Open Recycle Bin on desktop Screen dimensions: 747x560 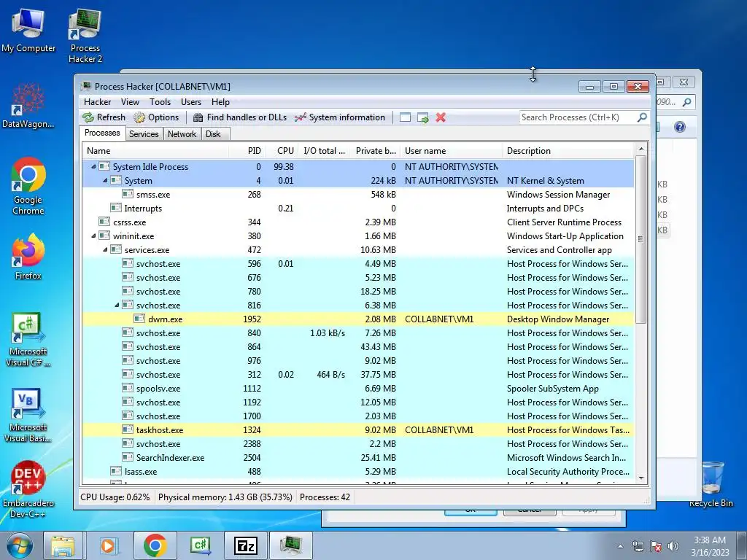[x=711, y=484]
